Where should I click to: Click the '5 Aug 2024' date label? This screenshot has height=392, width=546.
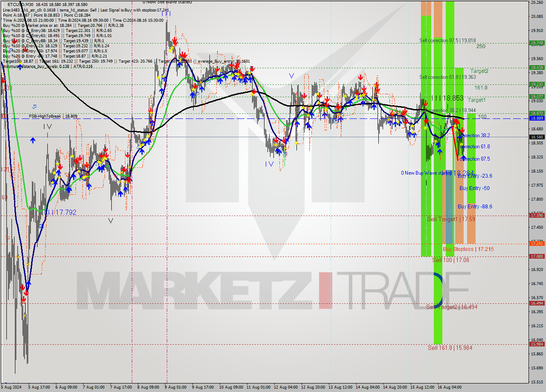point(12,387)
